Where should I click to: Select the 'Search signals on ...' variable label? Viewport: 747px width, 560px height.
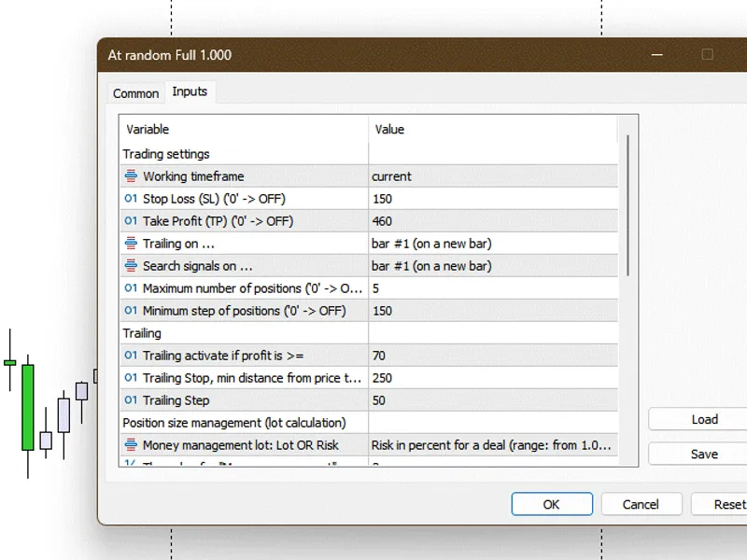click(198, 266)
